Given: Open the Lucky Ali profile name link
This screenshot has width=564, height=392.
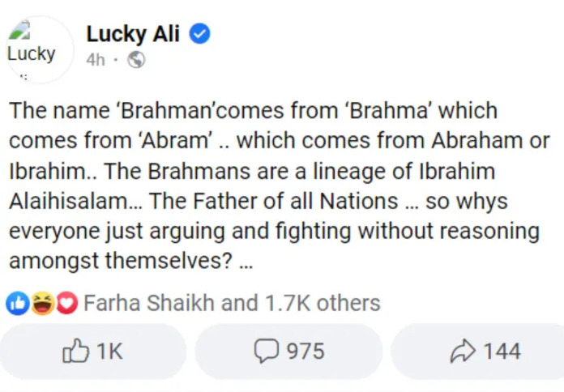Looking at the screenshot, I should [135, 34].
